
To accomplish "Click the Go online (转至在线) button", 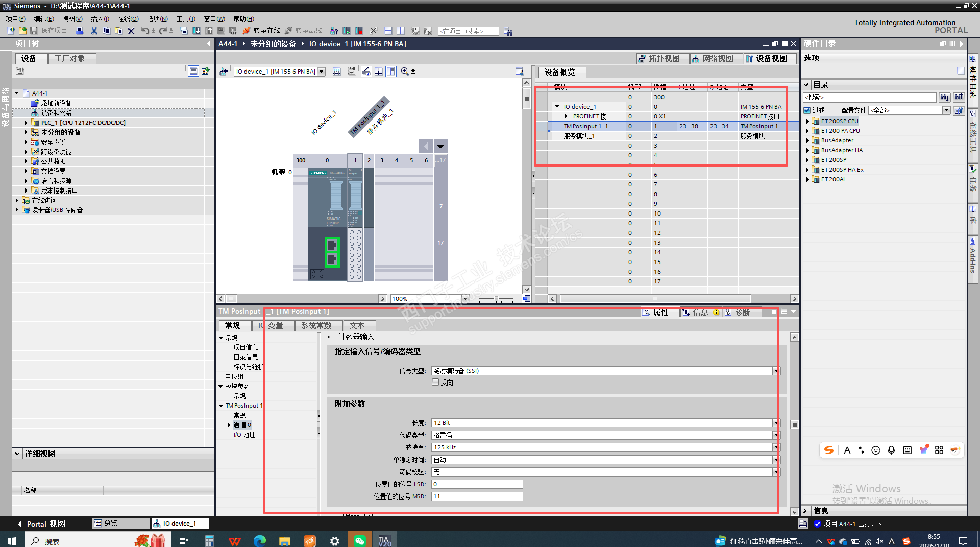I will pyautogui.click(x=261, y=31).
